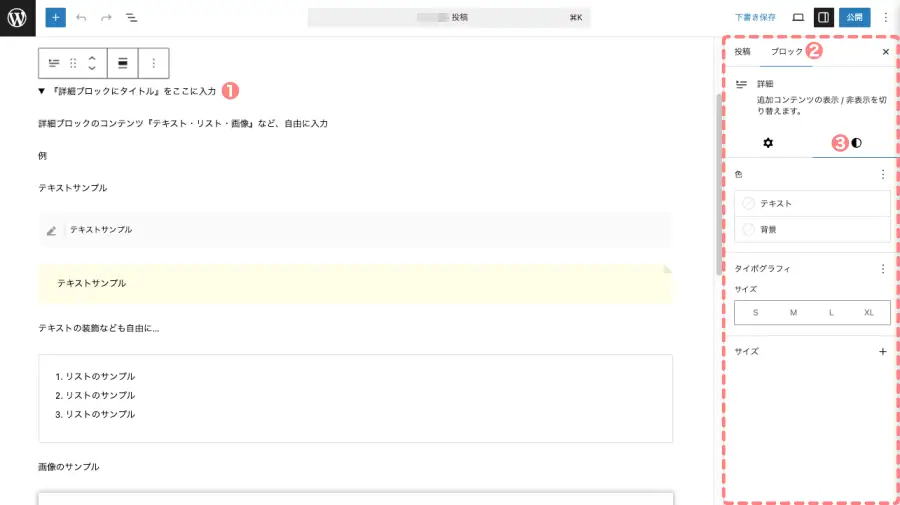Screen dimensions: 900x505
Task: Click the WordPress logo icon
Action: pyautogui.click(x=17, y=18)
